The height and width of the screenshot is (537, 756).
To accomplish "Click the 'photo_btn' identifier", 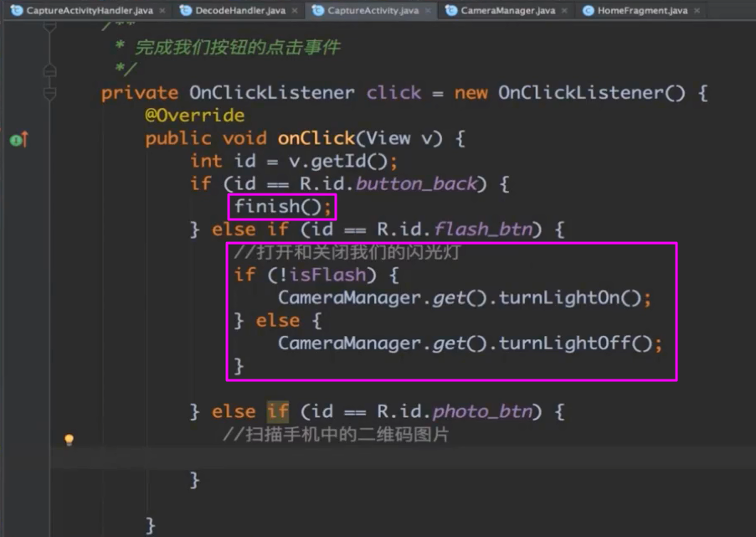I will point(482,411).
